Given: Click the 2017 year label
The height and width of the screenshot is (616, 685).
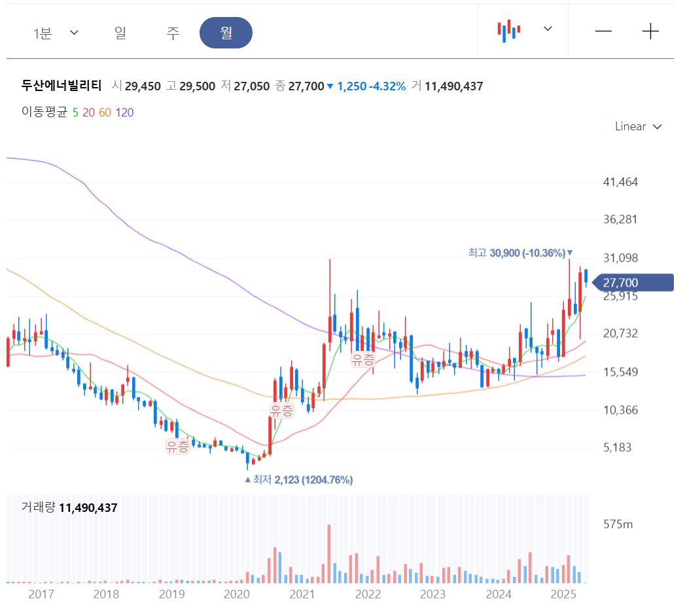Looking at the screenshot, I should click(x=41, y=594).
